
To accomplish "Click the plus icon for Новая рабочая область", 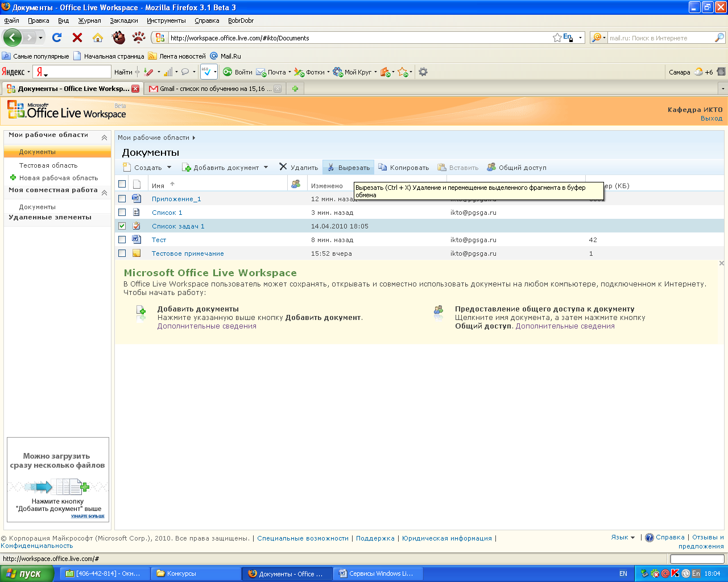I will [x=13, y=178].
